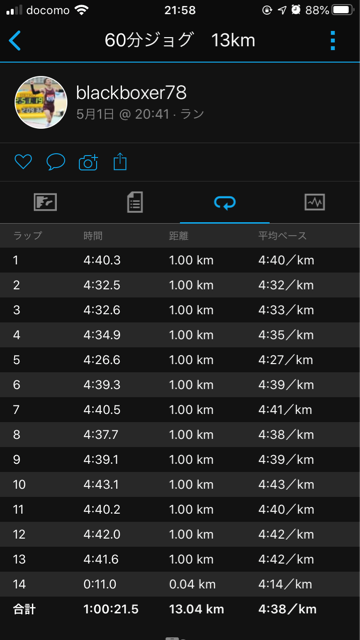Select the laps loop tab

pos(225,202)
